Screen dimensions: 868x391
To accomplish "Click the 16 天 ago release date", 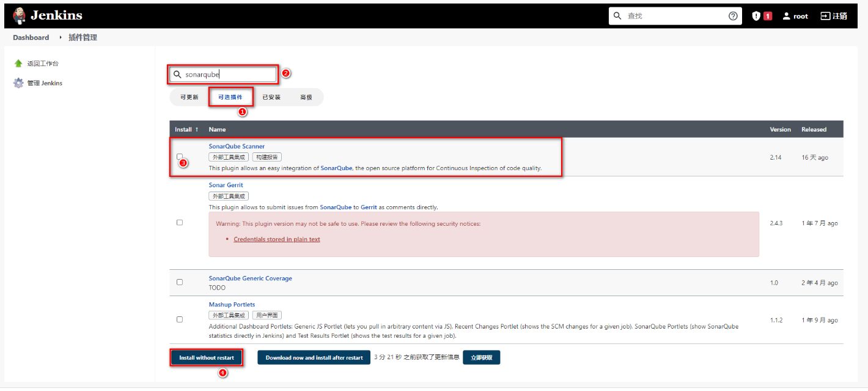I will coord(815,157).
